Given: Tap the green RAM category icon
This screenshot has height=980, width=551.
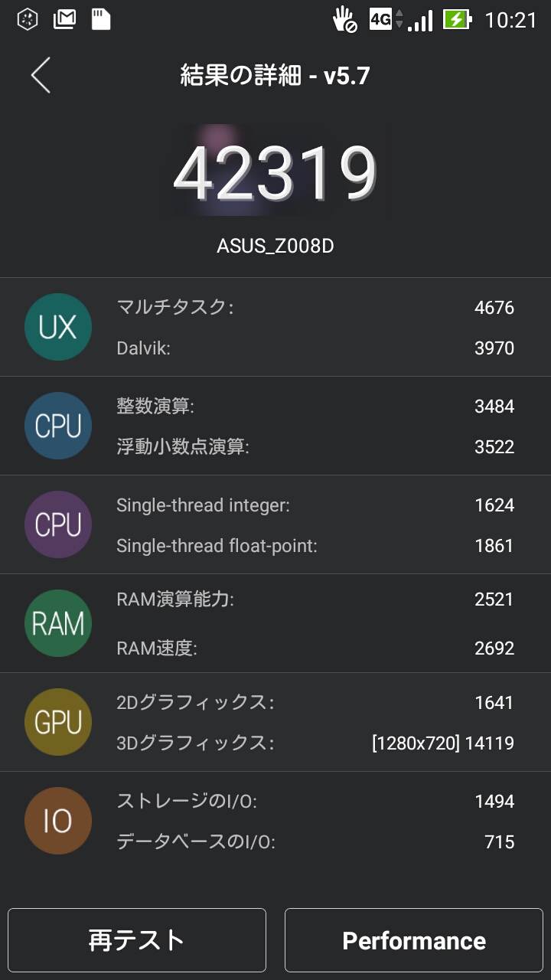Looking at the screenshot, I should pyautogui.click(x=58, y=623).
